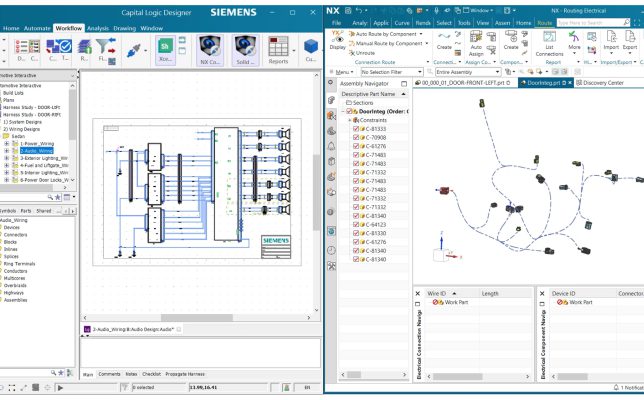Open 00_000_01_DOOR-FRONT-LEFT.prt tab
The height and width of the screenshot is (400, 644).
point(462,83)
